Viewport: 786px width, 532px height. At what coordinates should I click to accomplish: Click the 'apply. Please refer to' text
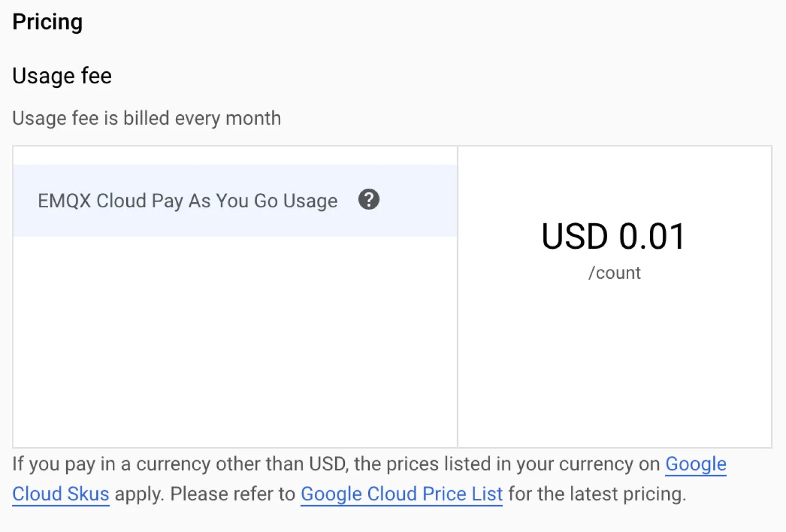pos(205,494)
